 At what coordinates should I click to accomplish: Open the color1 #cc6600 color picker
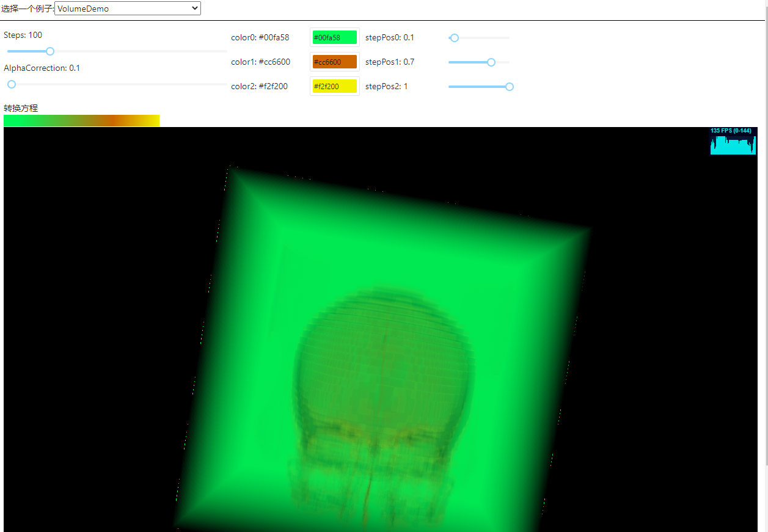click(334, 62)
